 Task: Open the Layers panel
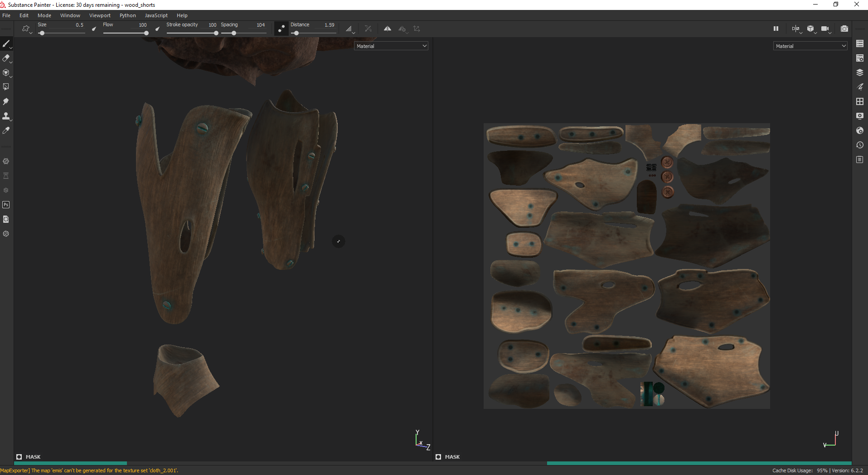[x=860, y=72]
